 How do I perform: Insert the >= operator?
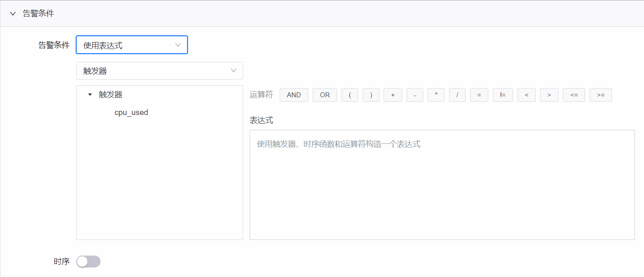600,95
